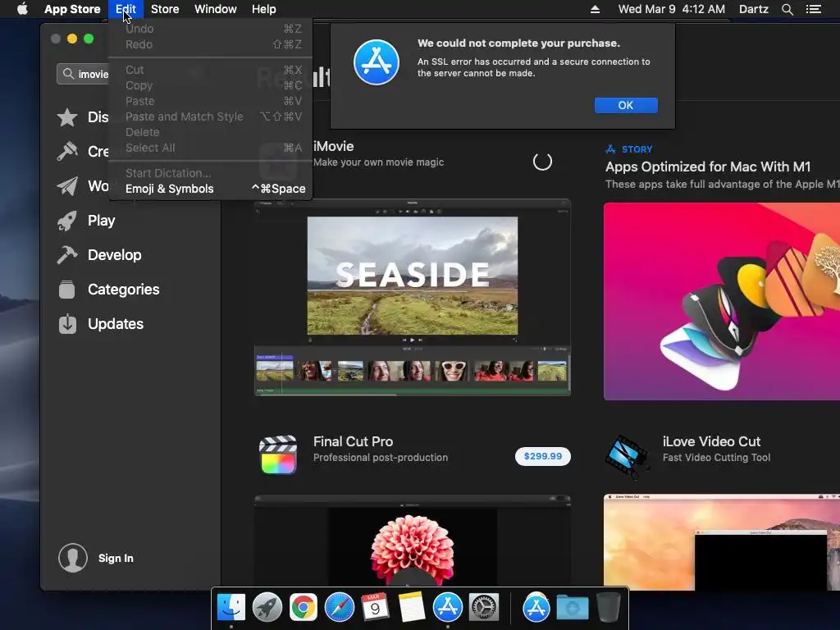Open Notification Center list icon
Image resolution: width=840 pixels, height=630 pixels.
(x=813, y=9)
